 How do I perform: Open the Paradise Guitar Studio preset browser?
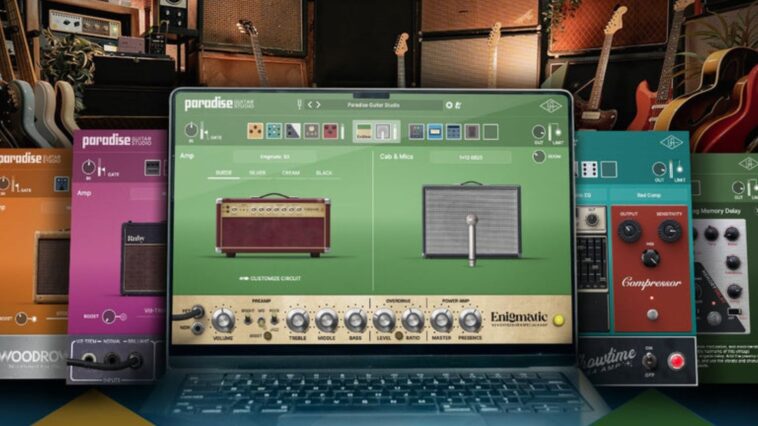tap(373, 105)
